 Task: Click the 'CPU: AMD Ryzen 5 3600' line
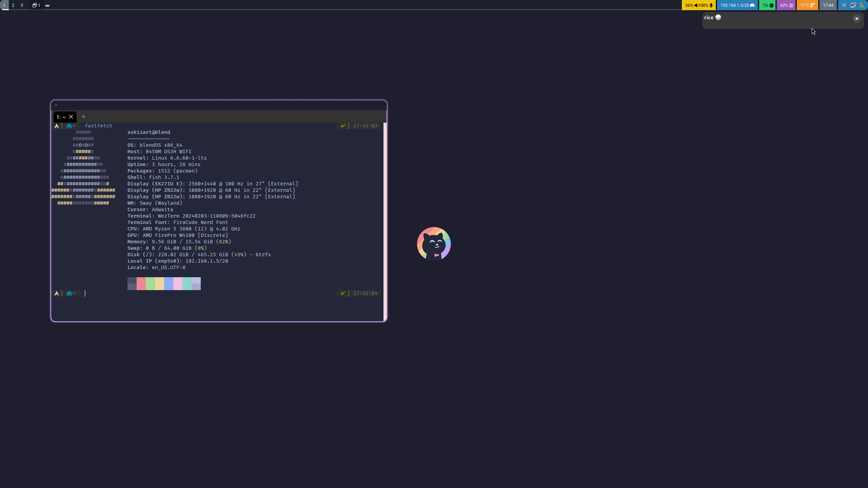point(184,229)
